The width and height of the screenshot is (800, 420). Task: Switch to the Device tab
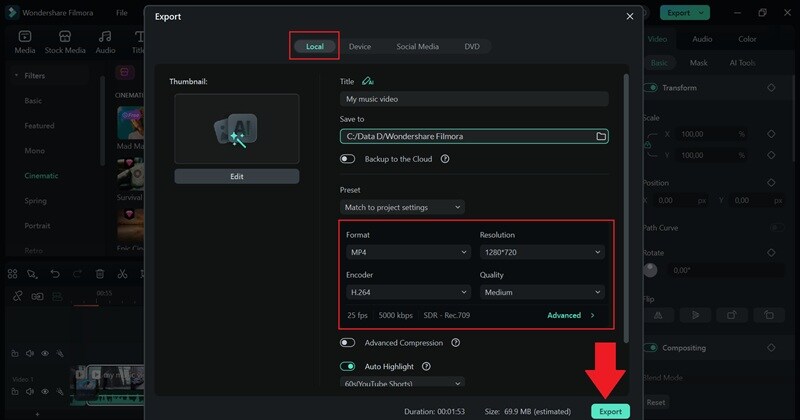tap(360, 46)
